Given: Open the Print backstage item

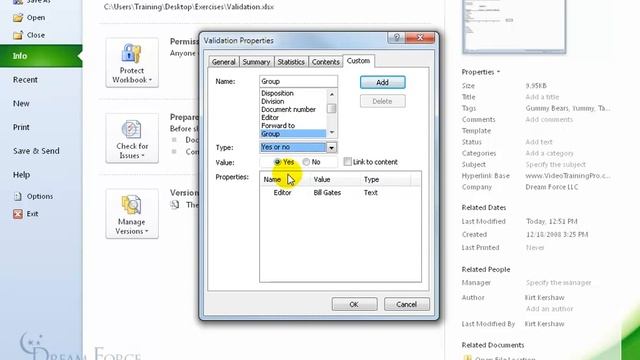Looking at the screenshot, I should tap(21, 127).
